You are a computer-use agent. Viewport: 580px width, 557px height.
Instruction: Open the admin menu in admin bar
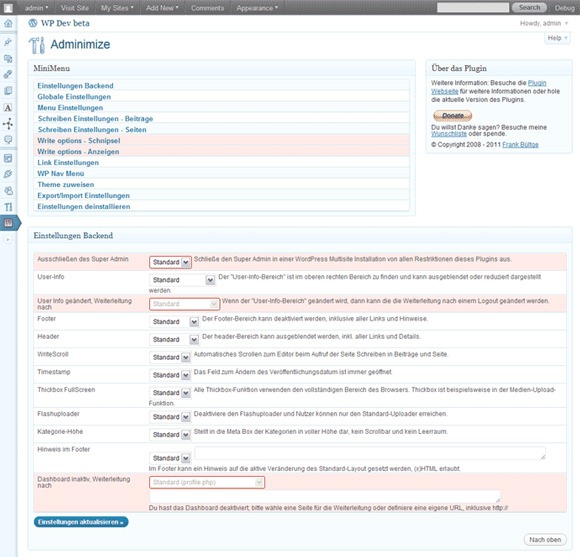coord(36,8)
